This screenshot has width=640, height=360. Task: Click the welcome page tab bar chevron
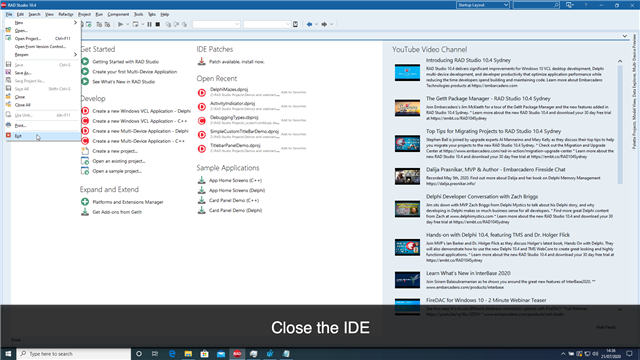click(x=625, y=36)
